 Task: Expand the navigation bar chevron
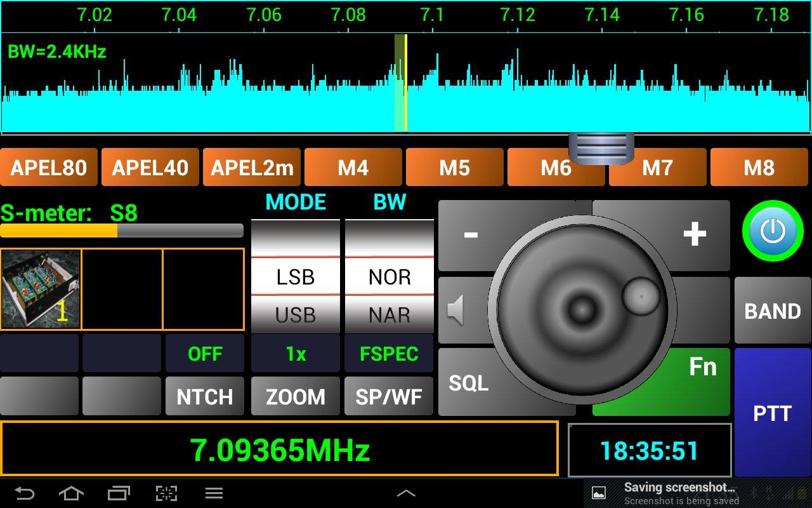point(406,493)
